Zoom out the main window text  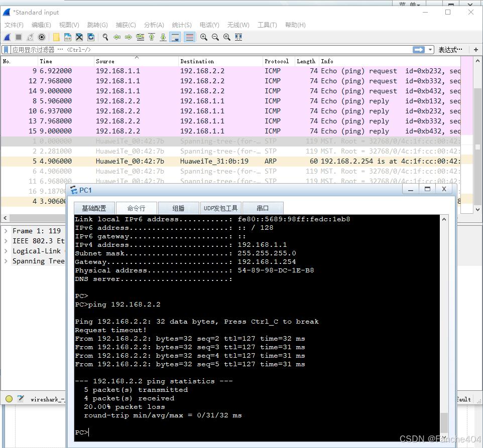pos(215,37)
